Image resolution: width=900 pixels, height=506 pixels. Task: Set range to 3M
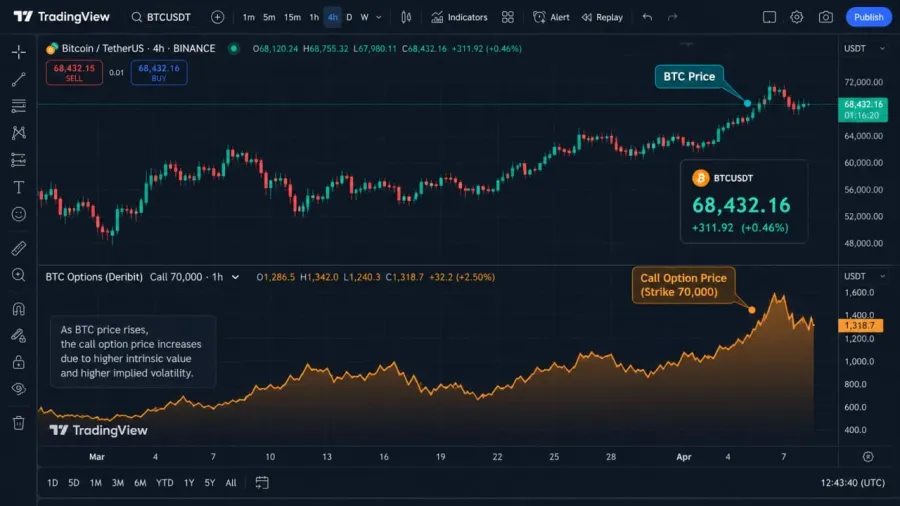pyautogui.click(x=118, y=483)
